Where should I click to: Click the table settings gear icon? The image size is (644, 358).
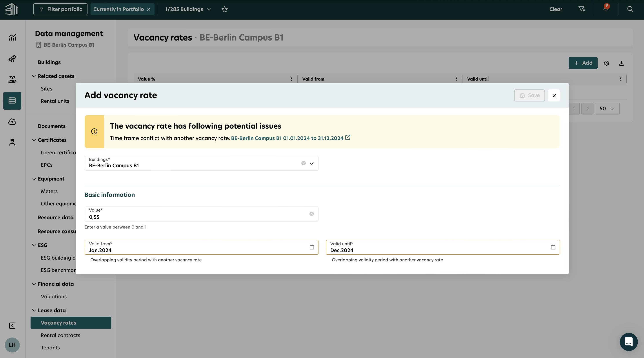click(606, 63)
